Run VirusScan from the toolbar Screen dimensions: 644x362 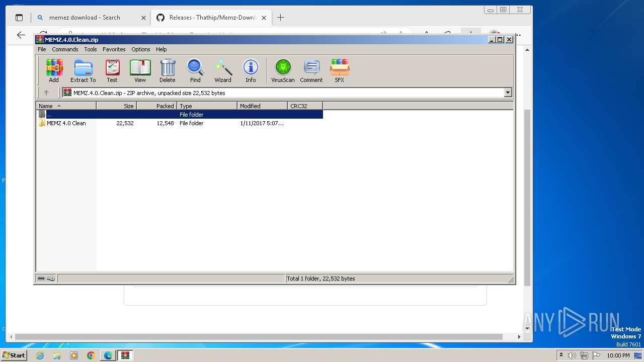pos(283,70)
